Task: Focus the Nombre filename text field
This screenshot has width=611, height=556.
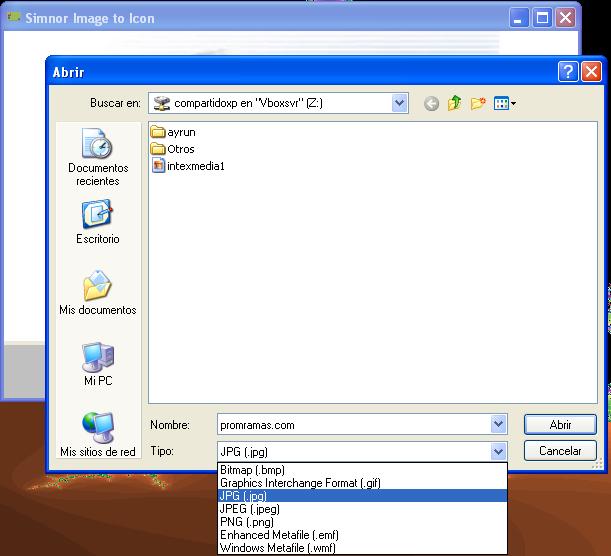Action: pos(354,424)
